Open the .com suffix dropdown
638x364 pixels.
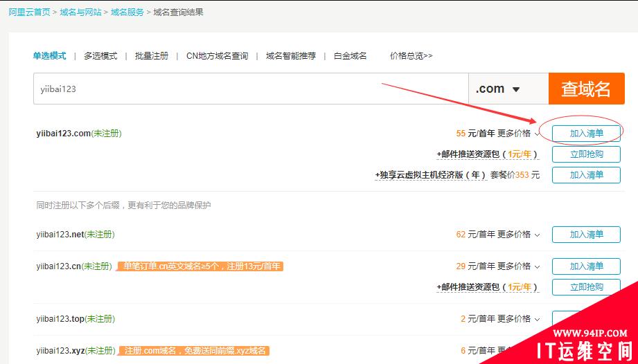(x=508, y=89)
